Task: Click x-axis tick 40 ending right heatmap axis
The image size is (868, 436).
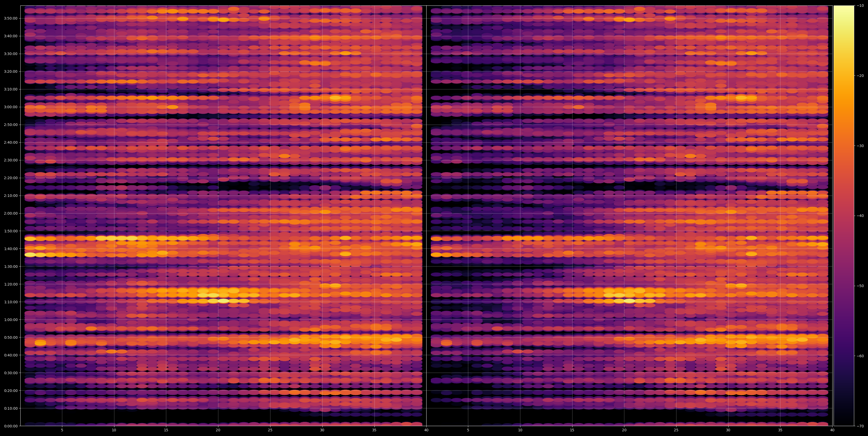Action: pyautogui.click(x=832, y=430)
